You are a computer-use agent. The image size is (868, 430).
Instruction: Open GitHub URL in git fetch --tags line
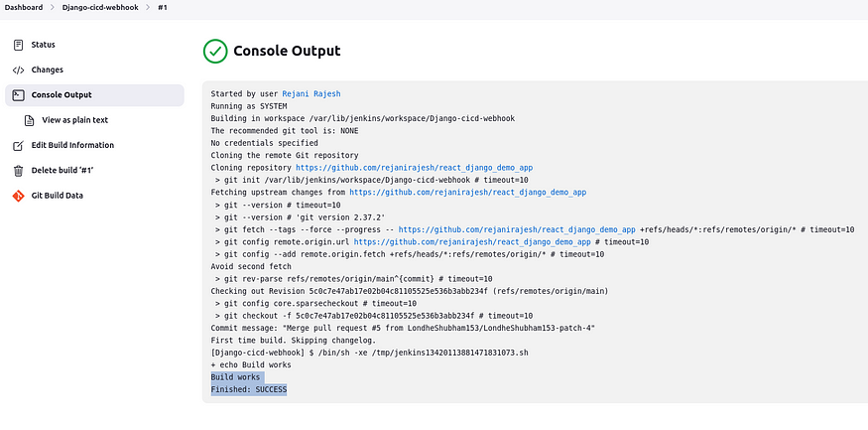[x=517, y=229]
